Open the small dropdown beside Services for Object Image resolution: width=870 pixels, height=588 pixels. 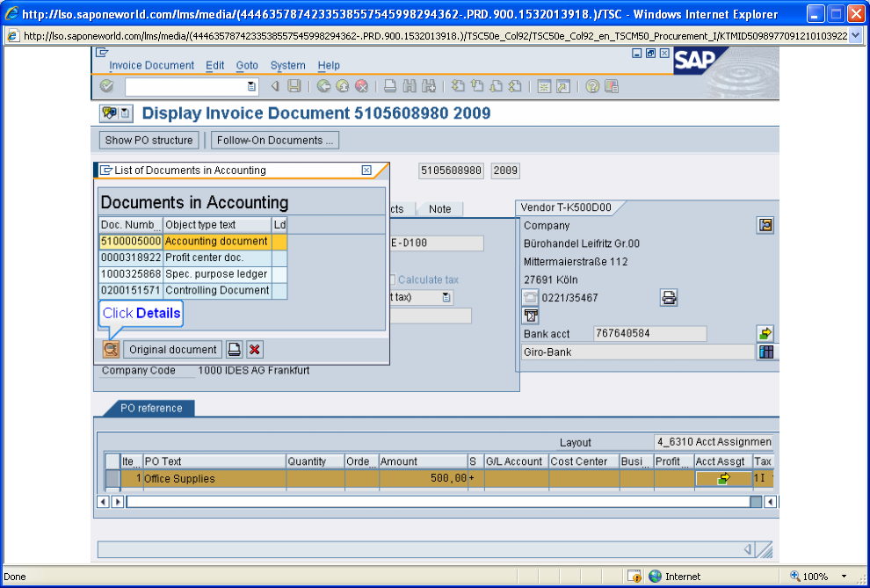(125, 113)
